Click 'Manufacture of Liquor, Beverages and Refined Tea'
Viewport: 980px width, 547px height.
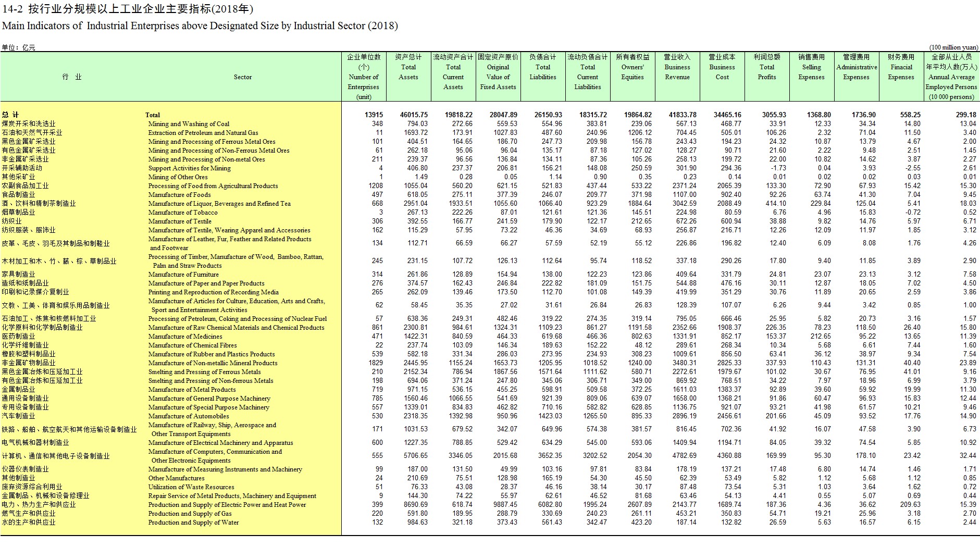219,204
